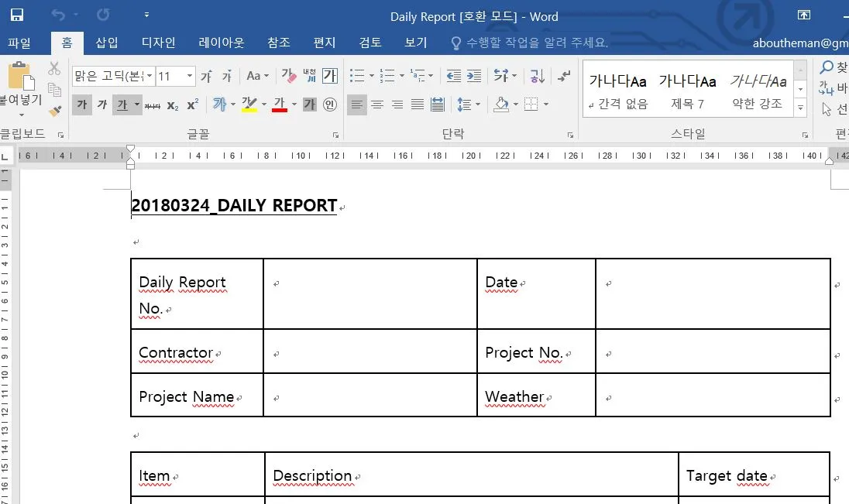Justify text alignment
Viewport: 849px width, 504px height.
click(418, 105)
